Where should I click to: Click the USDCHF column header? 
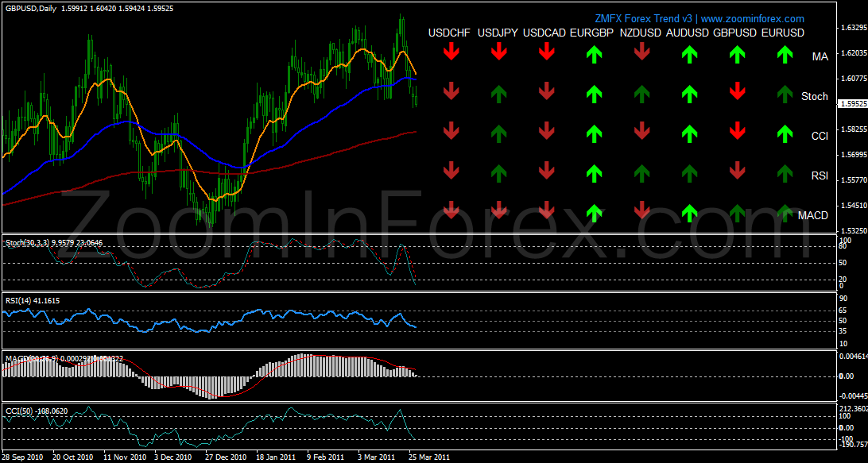[x=450, y=33]
